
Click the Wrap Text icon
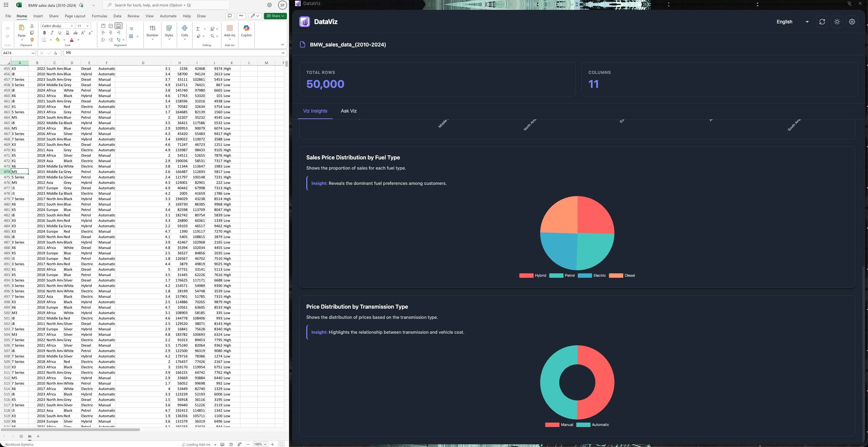pos(131,28)
